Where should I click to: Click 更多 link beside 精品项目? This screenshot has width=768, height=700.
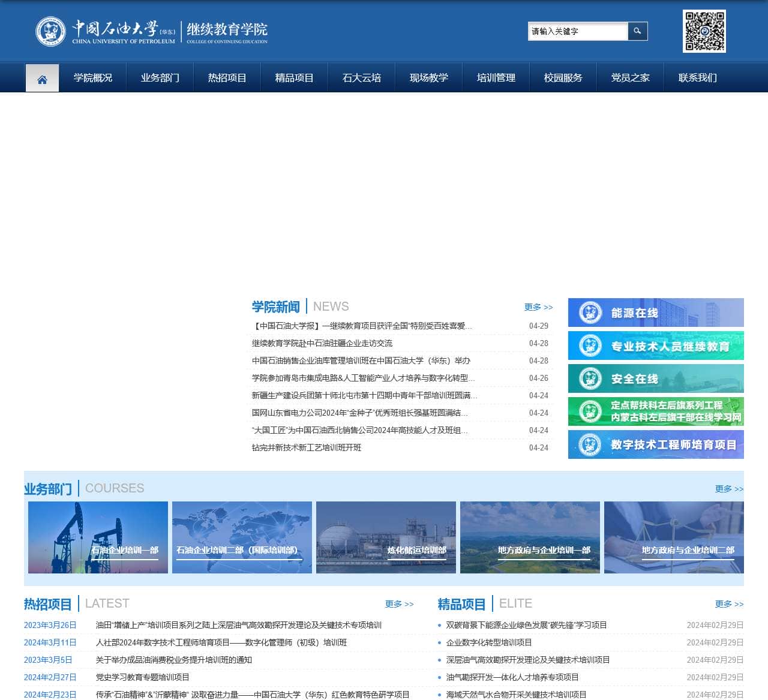tap(729, 604)
